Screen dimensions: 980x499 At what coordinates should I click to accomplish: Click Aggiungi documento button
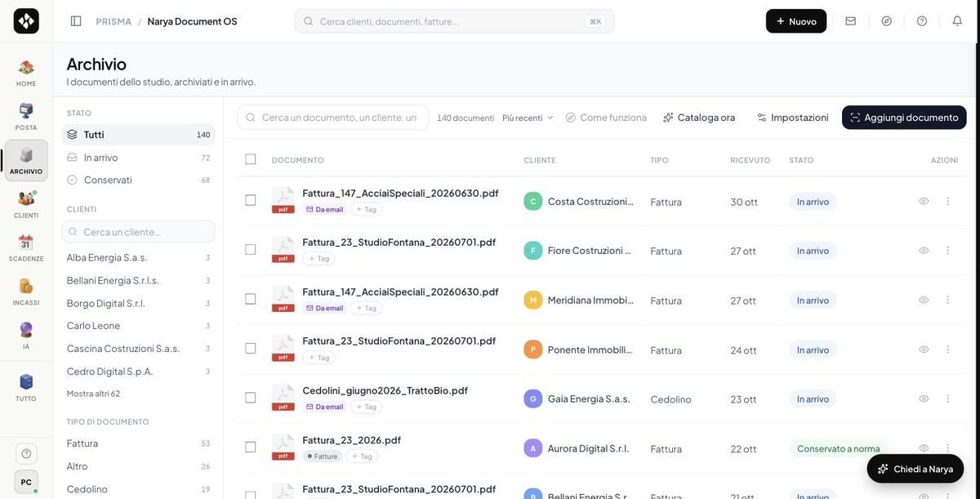pyautogui.click(x=904, y=118)
